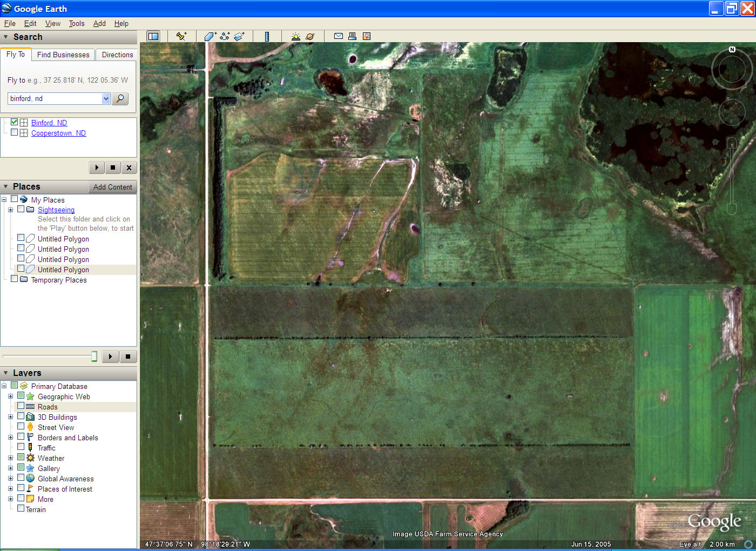Open the Cooperstown, ND result link
This screenshot has width=756, height=551.
point(58,133)
